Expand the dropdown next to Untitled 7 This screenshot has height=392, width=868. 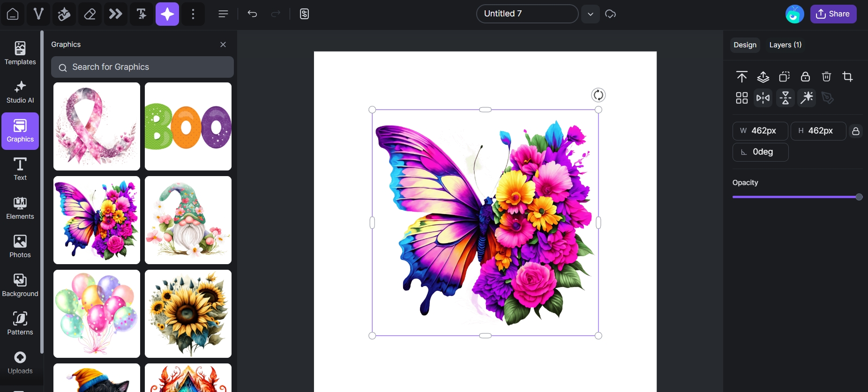[591, 14]
